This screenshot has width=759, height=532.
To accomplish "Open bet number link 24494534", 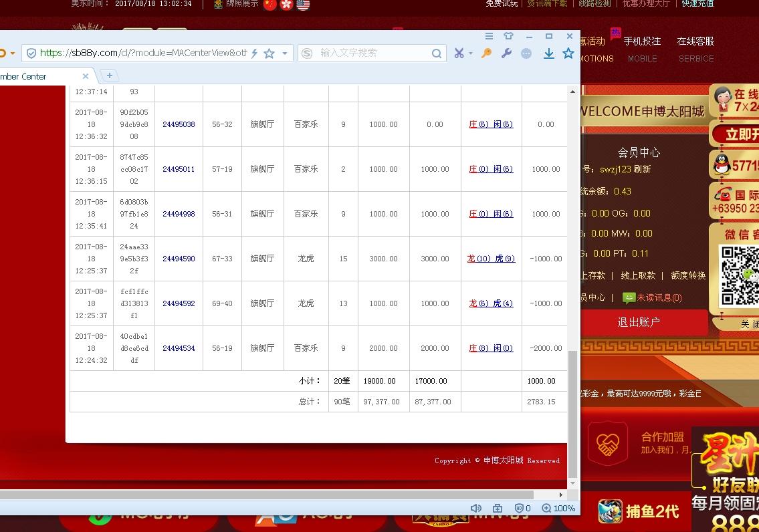I will pyautogui.click(x=179, y=348).
